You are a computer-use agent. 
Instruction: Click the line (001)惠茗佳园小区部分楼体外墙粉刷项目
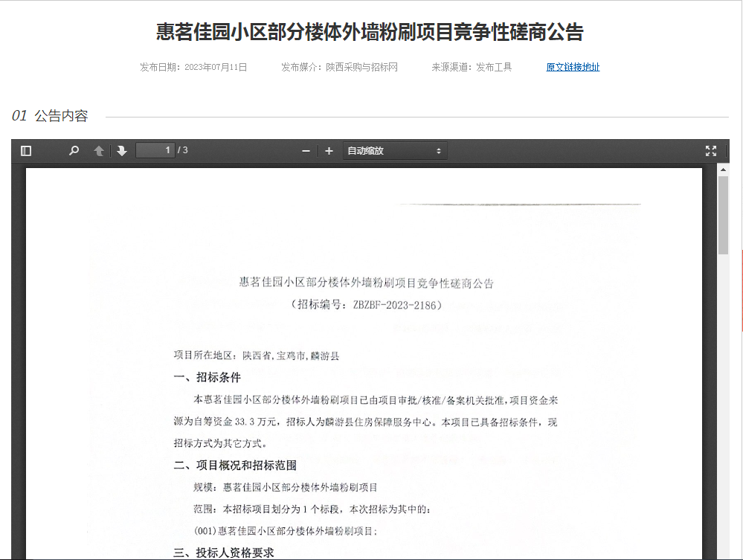point(286,531)
